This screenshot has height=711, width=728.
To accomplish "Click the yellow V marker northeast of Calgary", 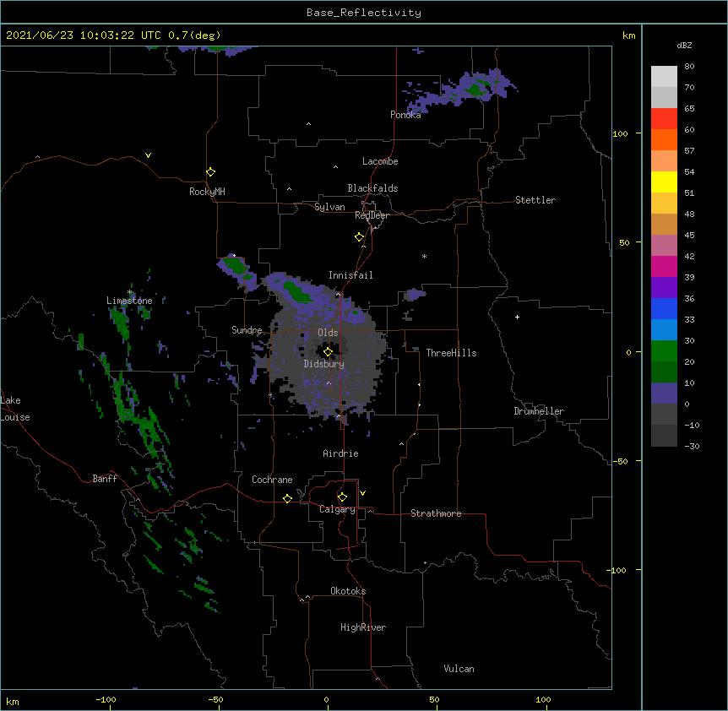I will 362,493.
